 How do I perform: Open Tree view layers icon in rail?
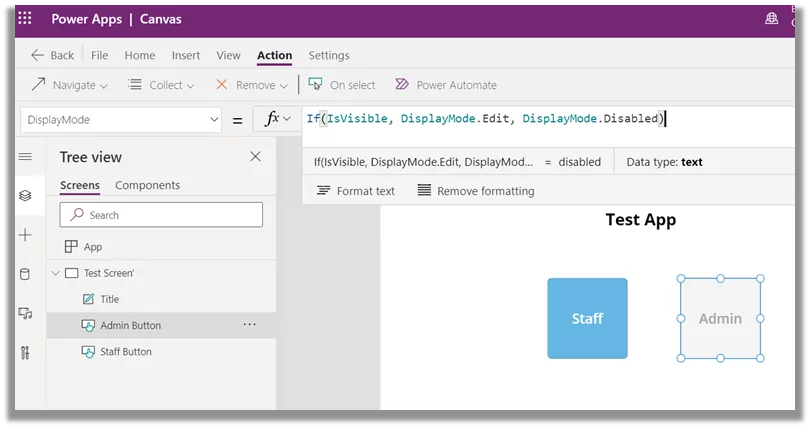(25, 196)
